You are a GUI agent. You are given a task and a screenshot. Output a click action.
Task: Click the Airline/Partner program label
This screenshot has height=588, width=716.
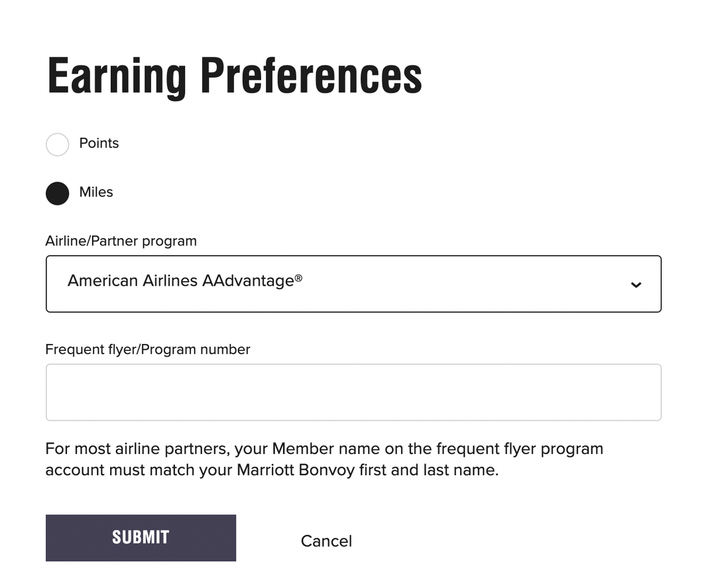[121, 241]
